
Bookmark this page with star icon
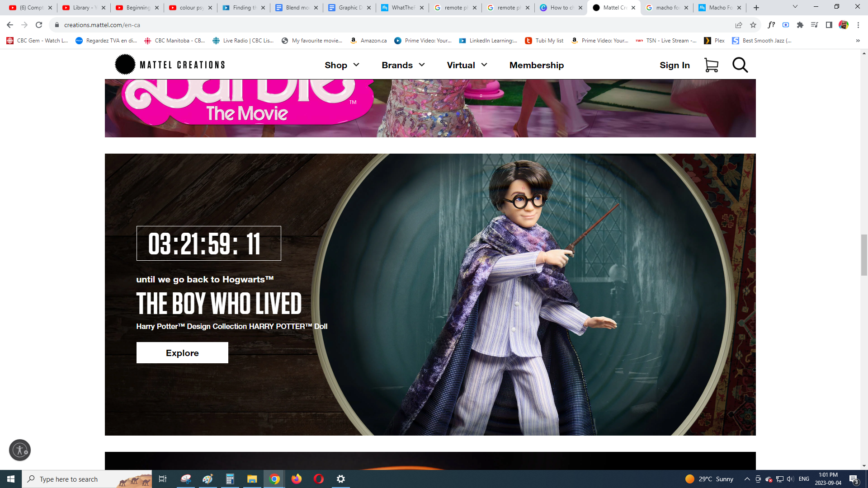pos(753,25)
